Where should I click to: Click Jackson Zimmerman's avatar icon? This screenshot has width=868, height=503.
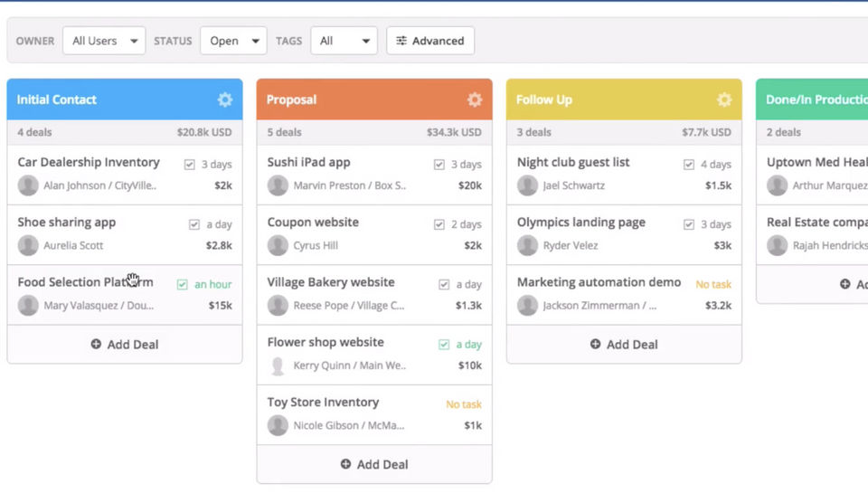click(527, 305)
